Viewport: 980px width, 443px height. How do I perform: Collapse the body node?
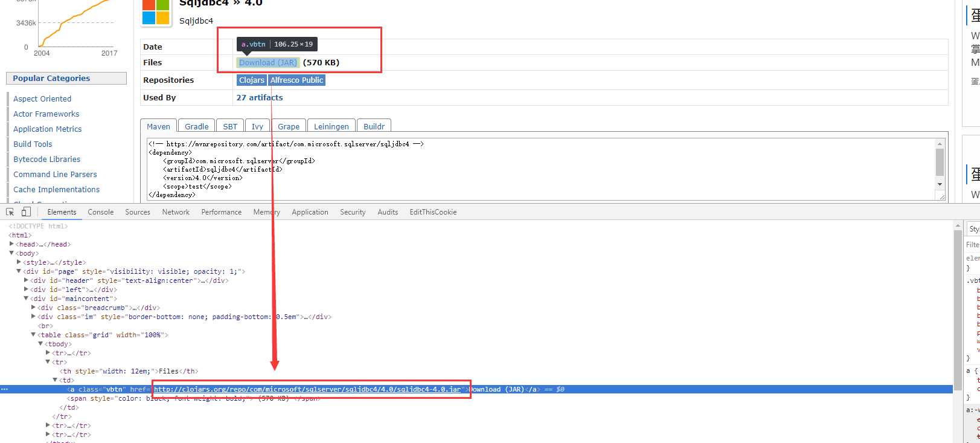[11, 253]
